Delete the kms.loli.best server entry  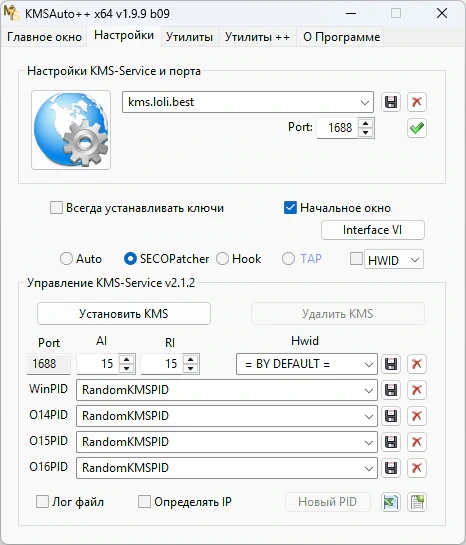(x=417, y=102)
